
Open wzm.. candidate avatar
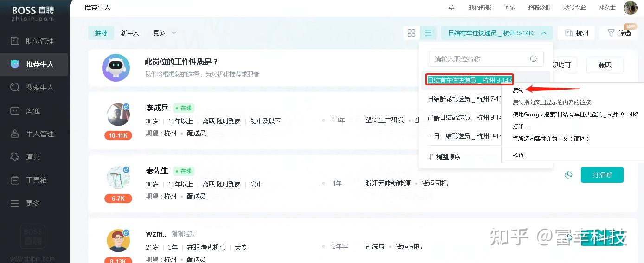[118, 240]
